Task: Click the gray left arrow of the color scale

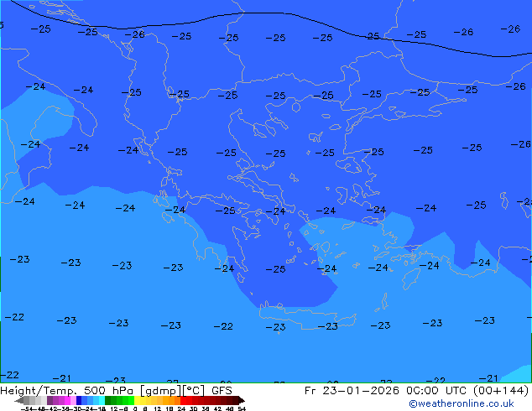Action: pos(19,400)
